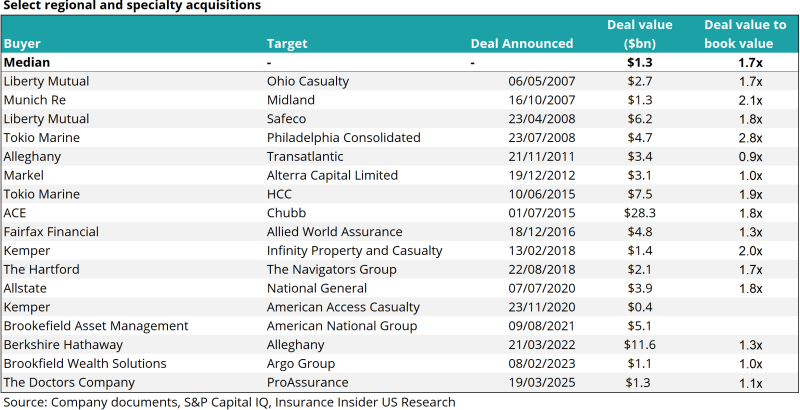Click the "Berkshire Hathaway" buyer cell
The image size is (800, 410).
pos(63,345)
